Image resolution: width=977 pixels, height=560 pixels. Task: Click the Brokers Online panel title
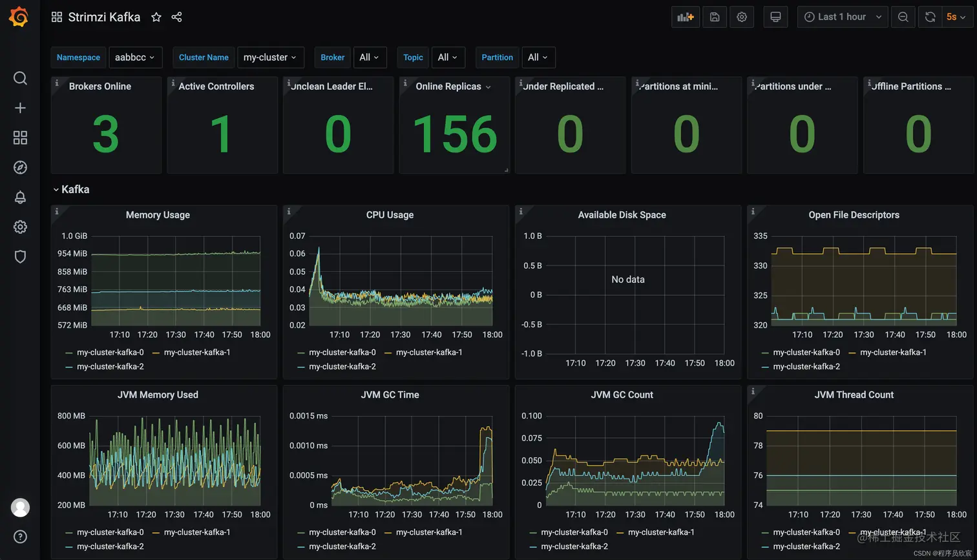click(x=100, y=87)
